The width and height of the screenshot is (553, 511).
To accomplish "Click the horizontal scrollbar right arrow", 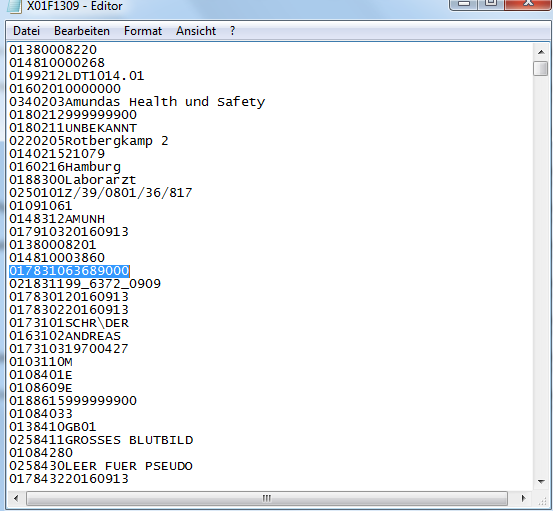I will coord(524,498).
